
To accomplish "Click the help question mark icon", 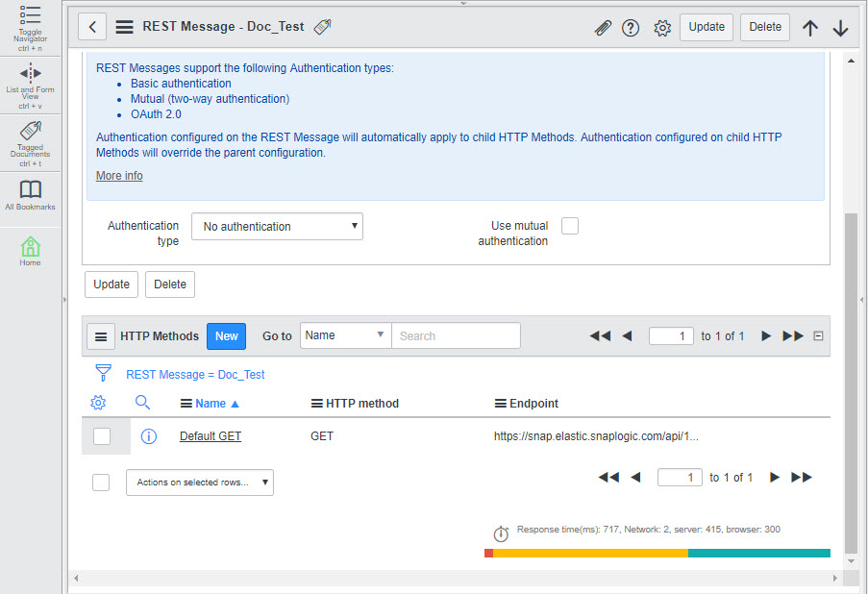I will coord(631,28).
